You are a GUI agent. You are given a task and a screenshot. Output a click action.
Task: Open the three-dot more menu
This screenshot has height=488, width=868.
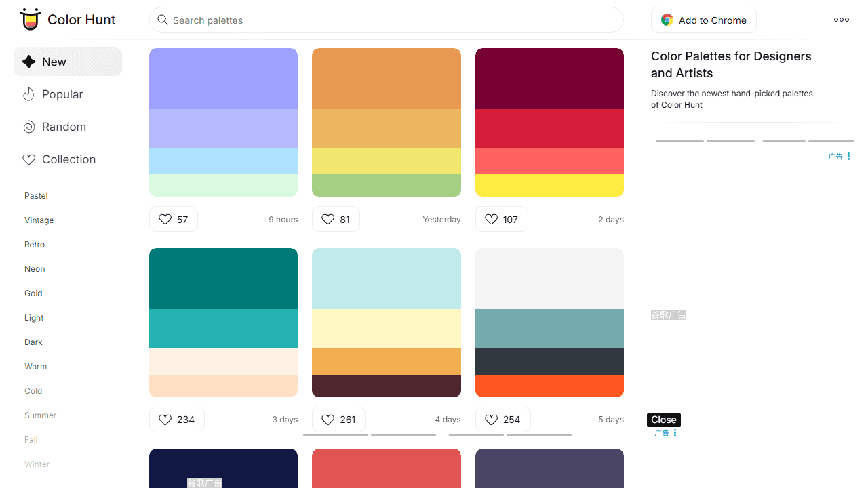point(842,20)
